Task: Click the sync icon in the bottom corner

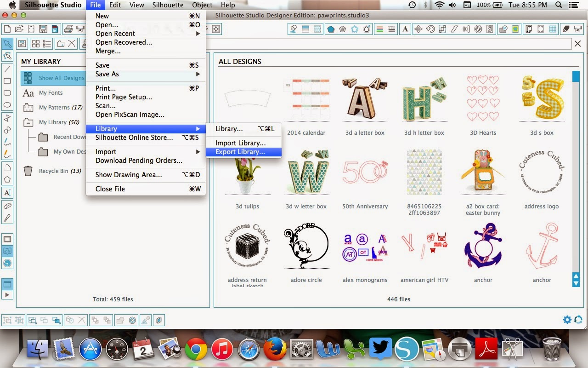Action: (x=578, y=319)
